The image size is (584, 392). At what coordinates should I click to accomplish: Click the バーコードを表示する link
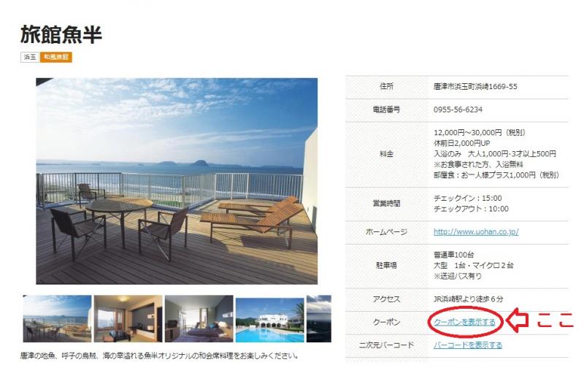pyautogui.click(x=468, y=345)
